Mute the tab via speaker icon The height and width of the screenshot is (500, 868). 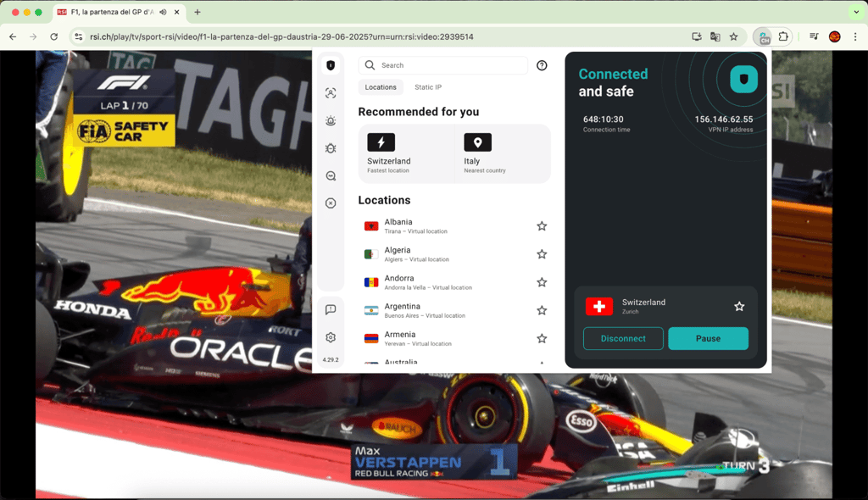pyautogui.click(x=163, y=12)
